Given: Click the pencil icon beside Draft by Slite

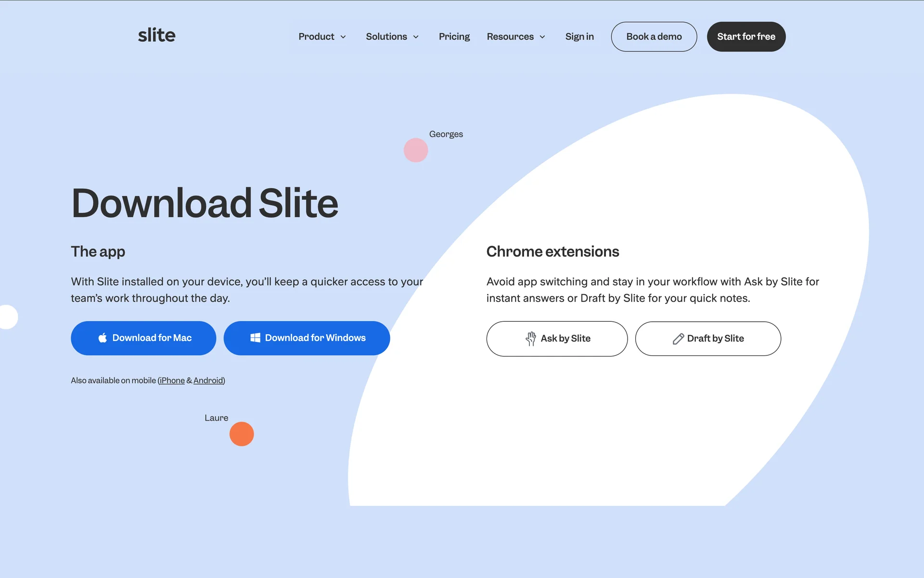Looking at the screenshot, I should click(678, 339).
